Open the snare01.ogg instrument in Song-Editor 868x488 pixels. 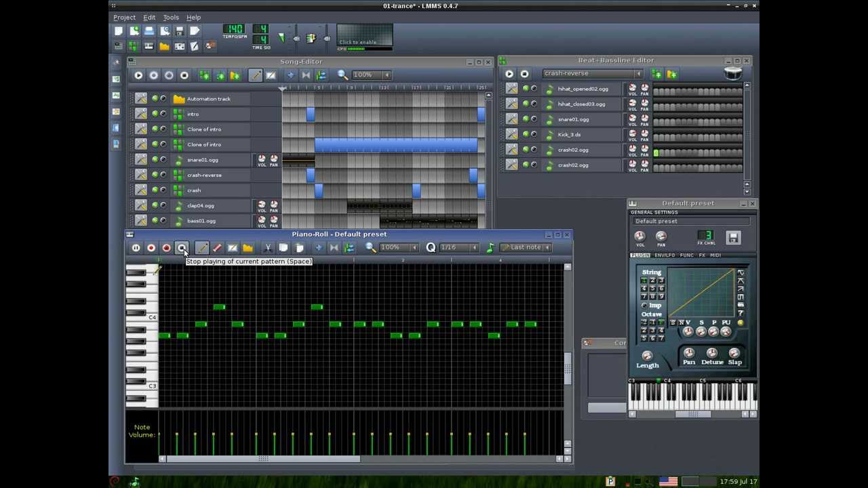click(x=211, y=160)
